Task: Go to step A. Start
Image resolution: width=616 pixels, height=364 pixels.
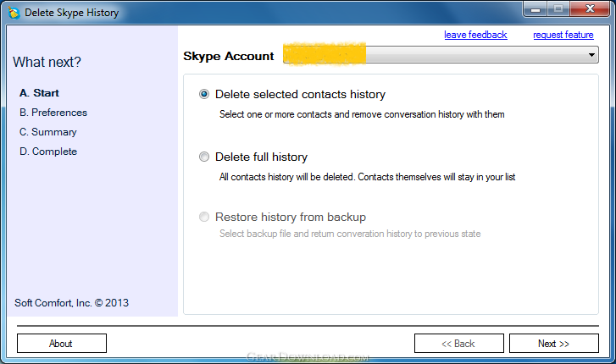Action: [x=39, y=93]
